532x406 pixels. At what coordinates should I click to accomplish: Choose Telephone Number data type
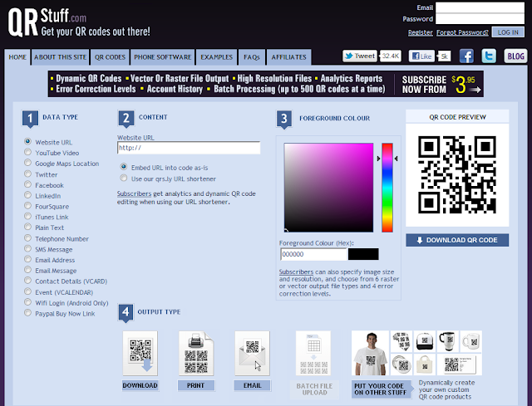[x=27, y=238]
